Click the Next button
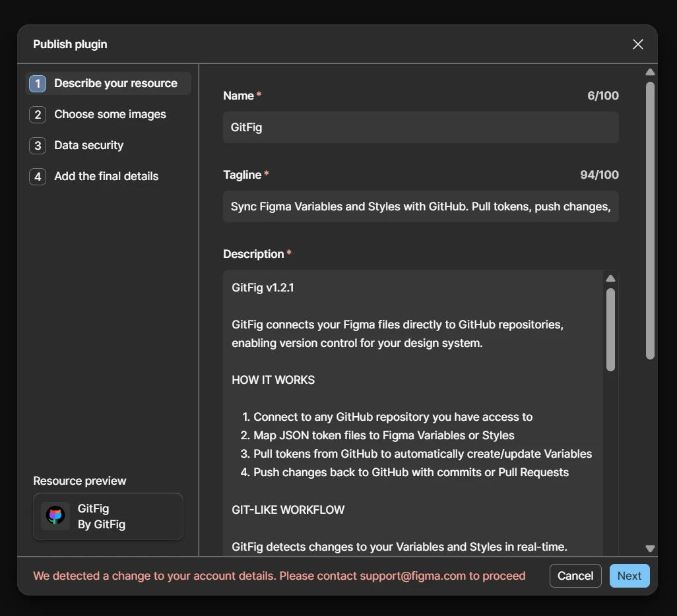This screenshot has height=616, width=677. click(629, 576)
